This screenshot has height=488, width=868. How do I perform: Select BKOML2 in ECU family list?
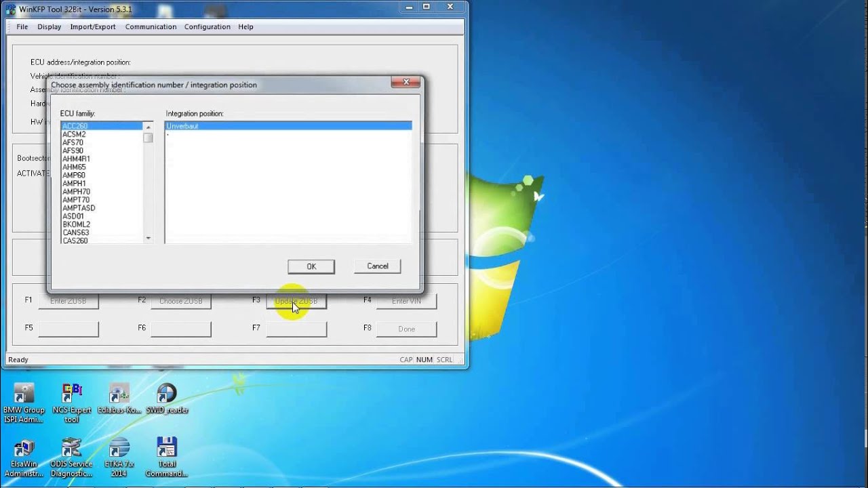tap(102, 224)
